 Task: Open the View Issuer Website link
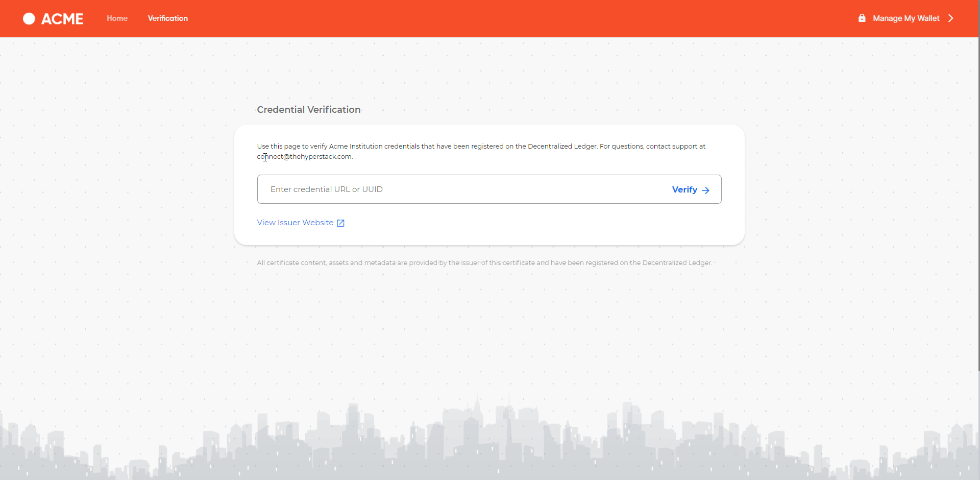[295, 223]
